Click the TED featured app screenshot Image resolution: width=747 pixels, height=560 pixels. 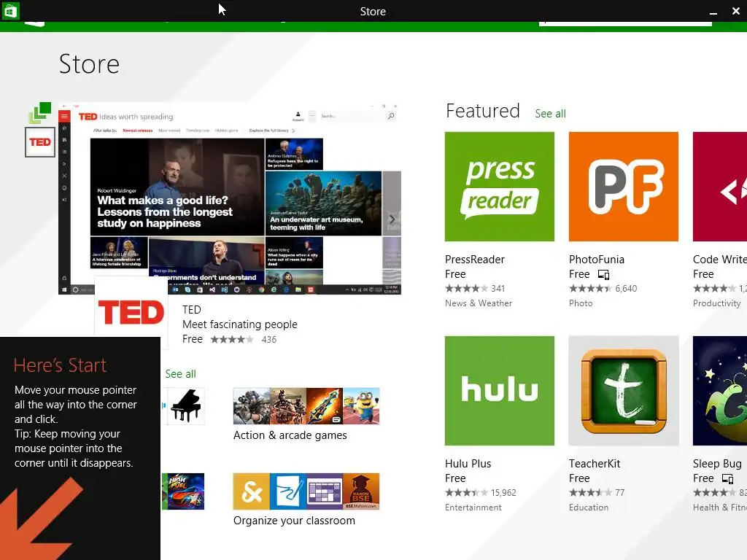coord(230,198)
